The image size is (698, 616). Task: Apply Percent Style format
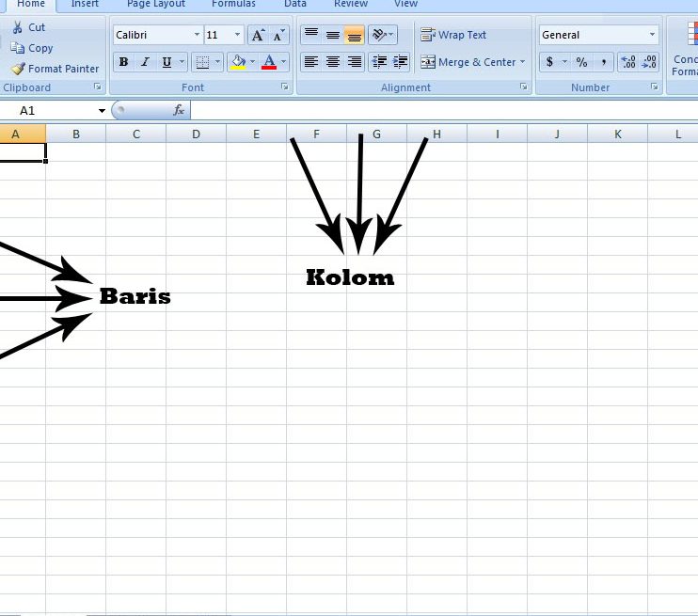[581, 62]
